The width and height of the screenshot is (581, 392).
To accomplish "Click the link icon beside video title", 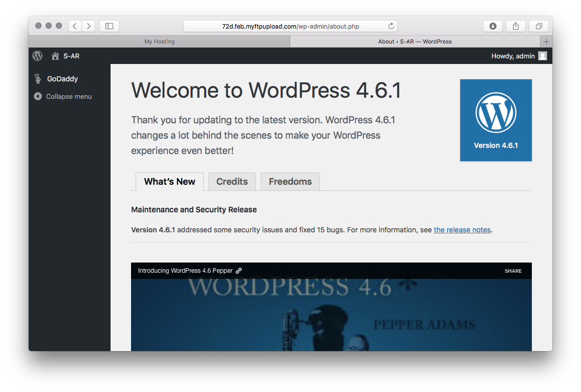I will pyautogui.click(x=239, y=271).
